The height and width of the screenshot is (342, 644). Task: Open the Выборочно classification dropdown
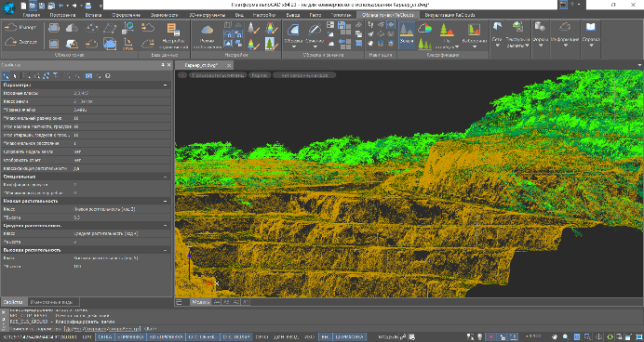474,35
